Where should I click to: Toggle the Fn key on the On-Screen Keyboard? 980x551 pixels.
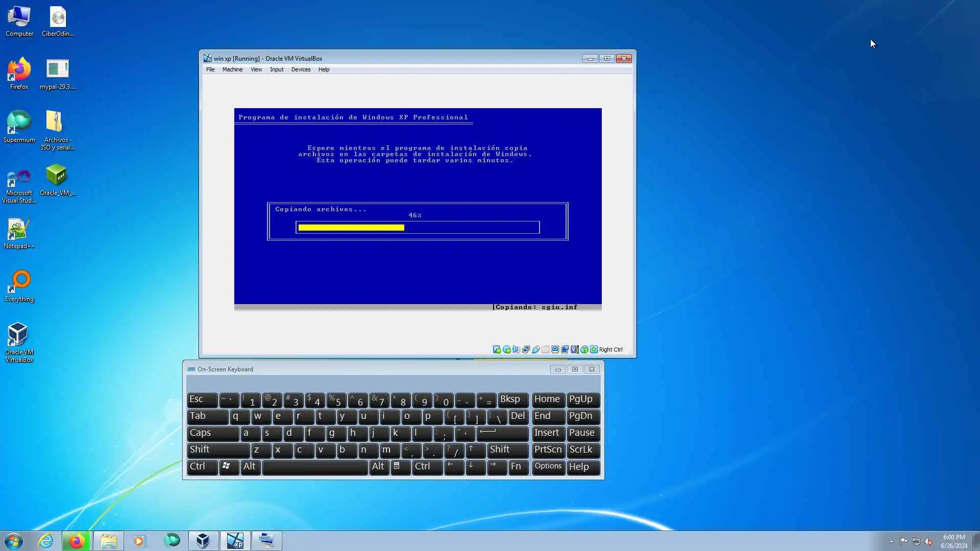coord(518,467)
